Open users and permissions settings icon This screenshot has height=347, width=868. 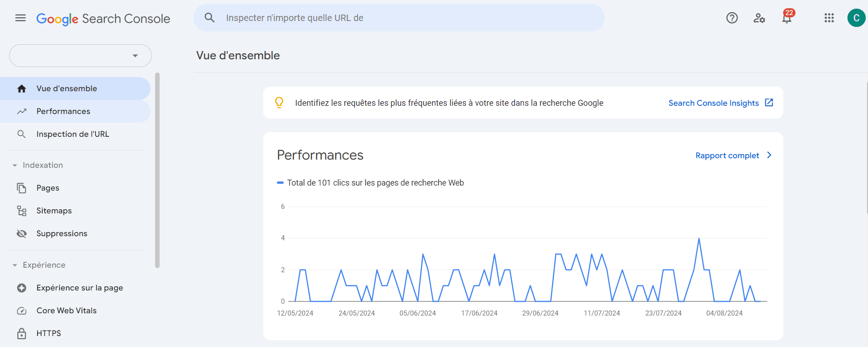759,18
